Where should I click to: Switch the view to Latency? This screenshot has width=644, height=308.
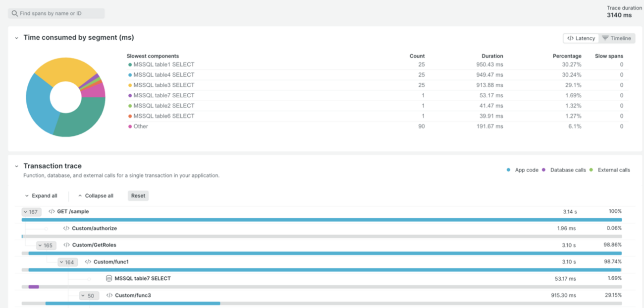coord(581,38)
